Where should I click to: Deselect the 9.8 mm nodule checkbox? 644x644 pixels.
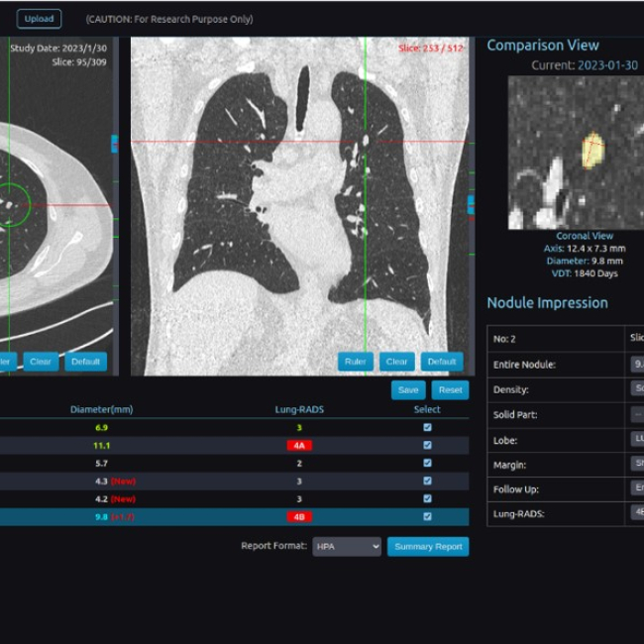[x=427, y=516]
